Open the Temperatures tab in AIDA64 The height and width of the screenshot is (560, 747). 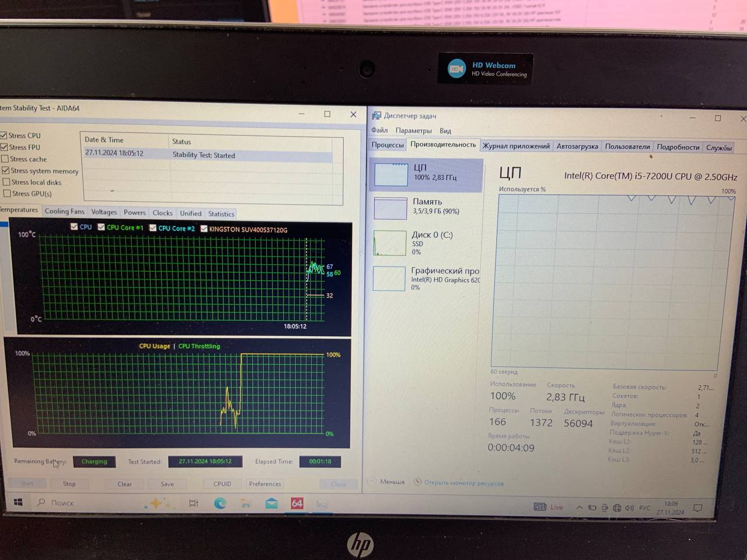[19, 210]
